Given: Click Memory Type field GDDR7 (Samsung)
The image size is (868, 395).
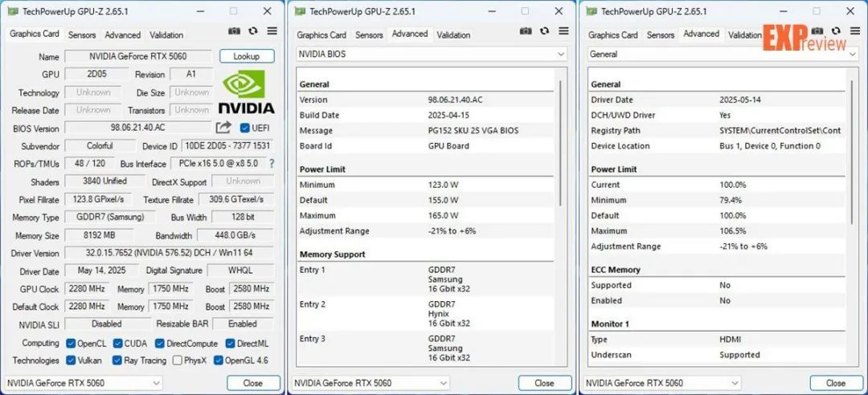Looking at the screenshot, I should point(110,218).
